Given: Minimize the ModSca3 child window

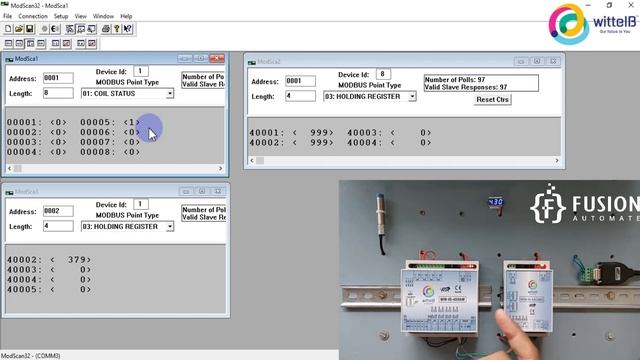Looking at the screenshot, I should click(x=186, y=191).
